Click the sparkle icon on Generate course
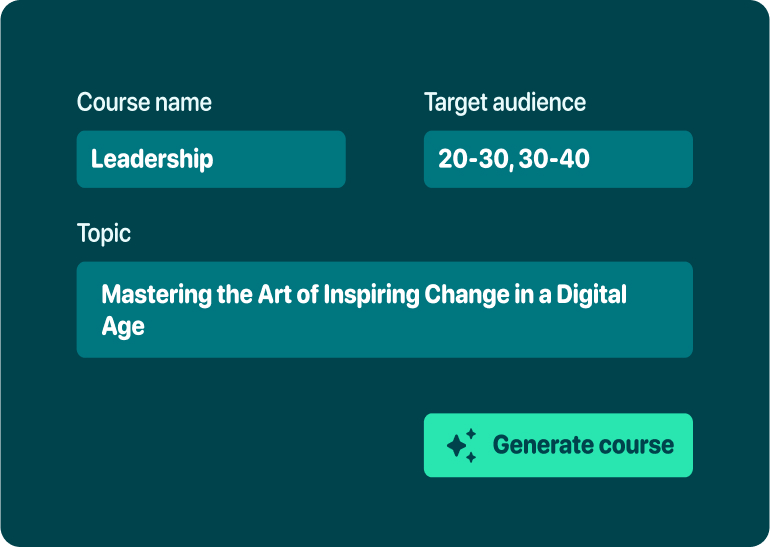Viewport: 770px width, 547px height. (x=461, y=445)
